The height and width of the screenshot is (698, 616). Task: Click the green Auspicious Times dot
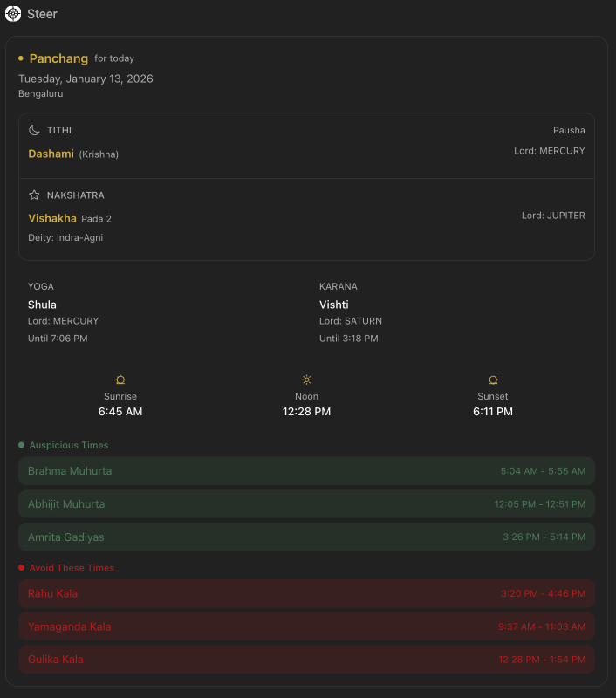click(x=22, y=445)
